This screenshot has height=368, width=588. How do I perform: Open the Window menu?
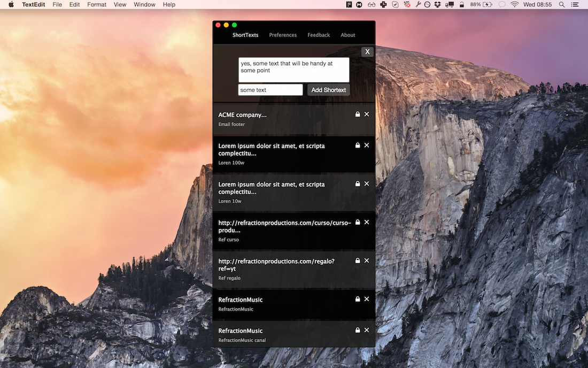coord(144,4)
